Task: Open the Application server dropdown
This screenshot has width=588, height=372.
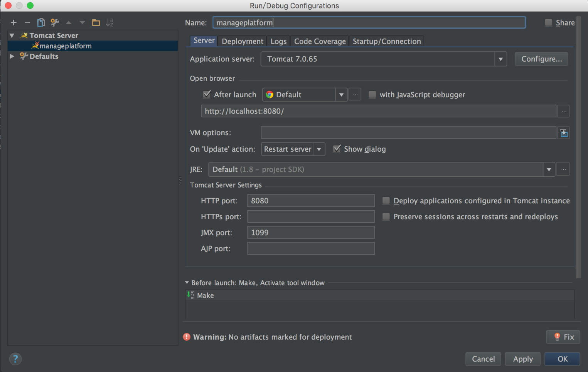Action: (x=500, y=59)
